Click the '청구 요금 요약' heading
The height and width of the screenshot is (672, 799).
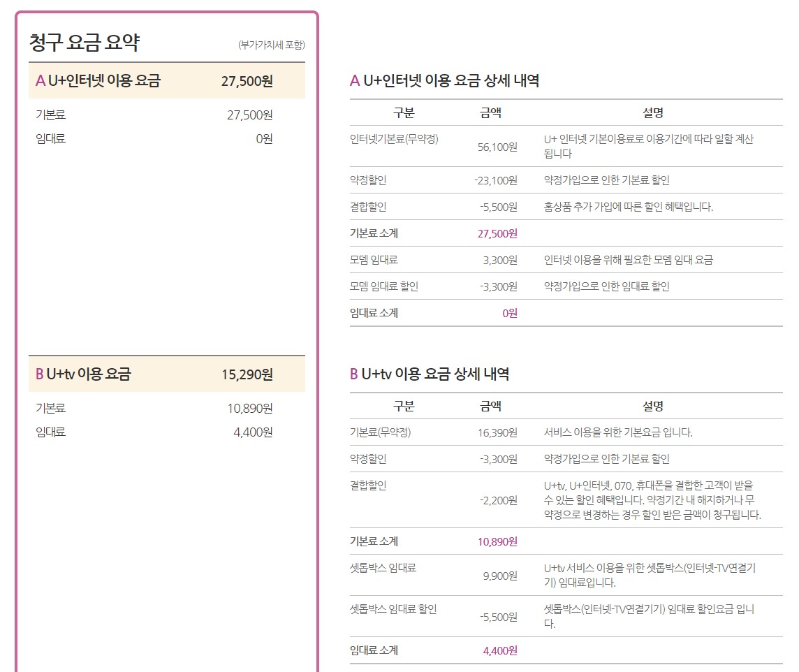tap(84, 43)
